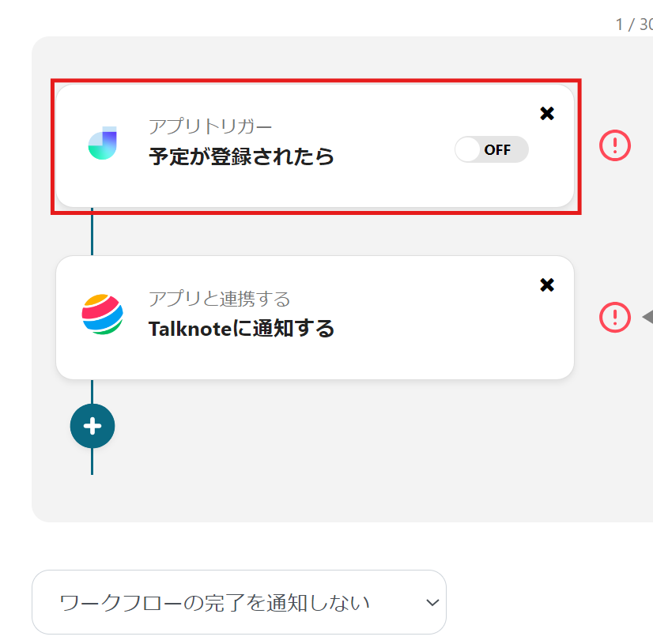653x644 pixels.
Task: Click the red warning icon beside app trigger
Action: click(614, 145)
